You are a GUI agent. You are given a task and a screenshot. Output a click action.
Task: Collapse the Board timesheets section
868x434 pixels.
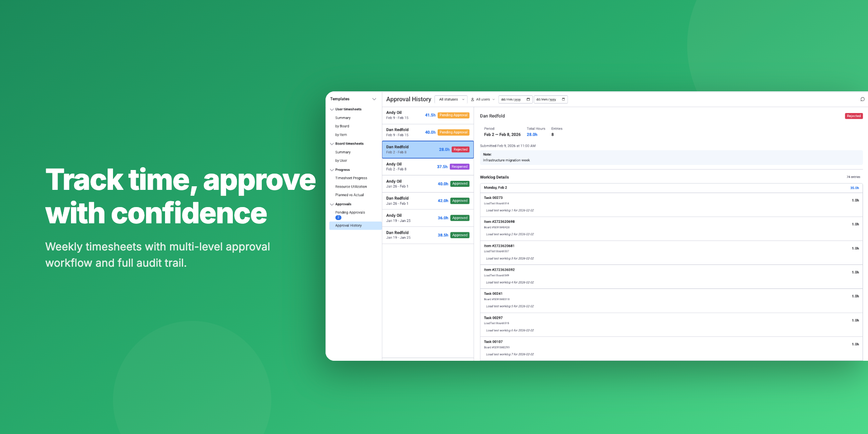[x=332, y=144]
